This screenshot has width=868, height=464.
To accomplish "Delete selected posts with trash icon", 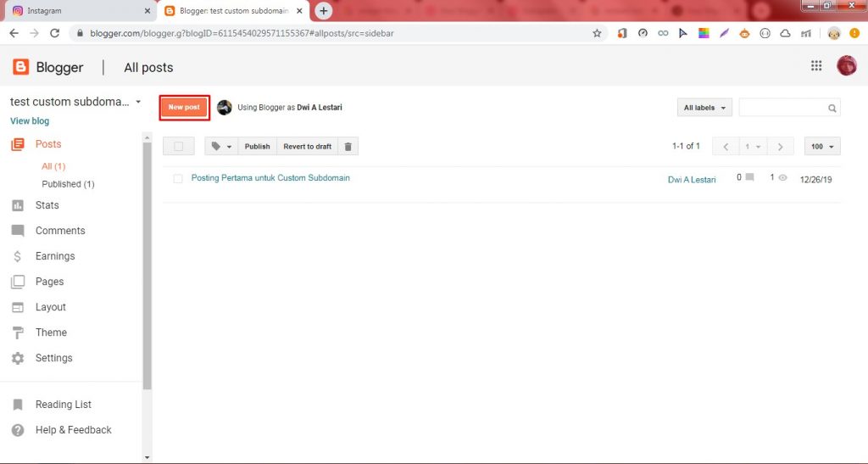I will [348, 146].
